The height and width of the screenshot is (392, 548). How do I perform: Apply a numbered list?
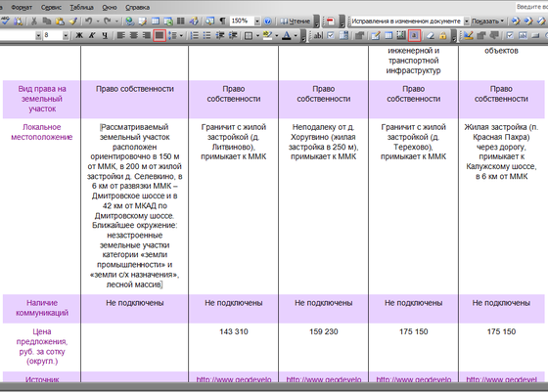click(x=195, y=35)
